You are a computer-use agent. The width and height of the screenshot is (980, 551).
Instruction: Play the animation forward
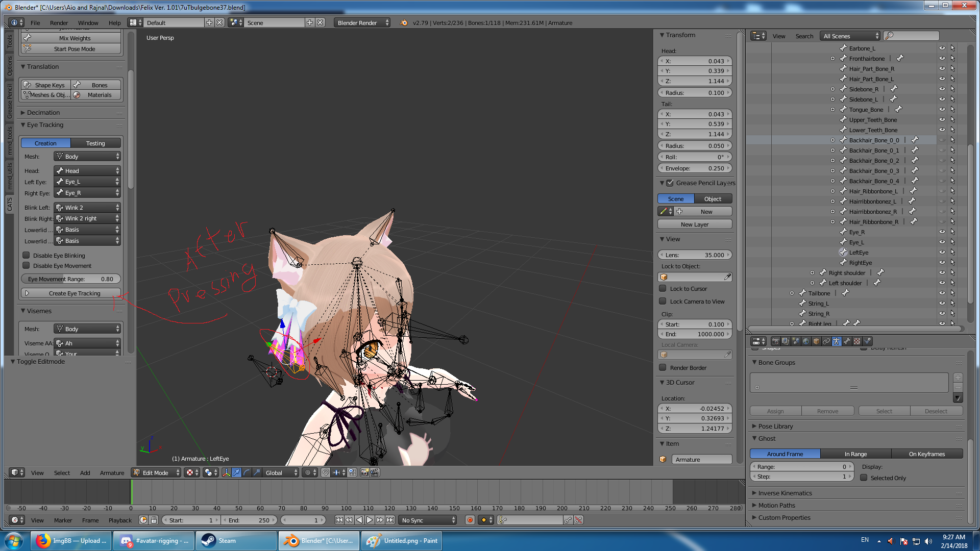370,520
